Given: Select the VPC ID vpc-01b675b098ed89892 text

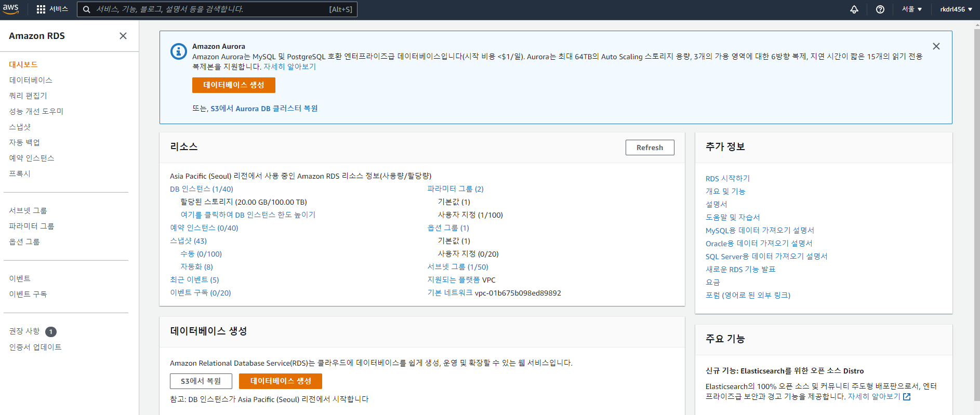Looking at the screenshot, I should coord(518,293).
